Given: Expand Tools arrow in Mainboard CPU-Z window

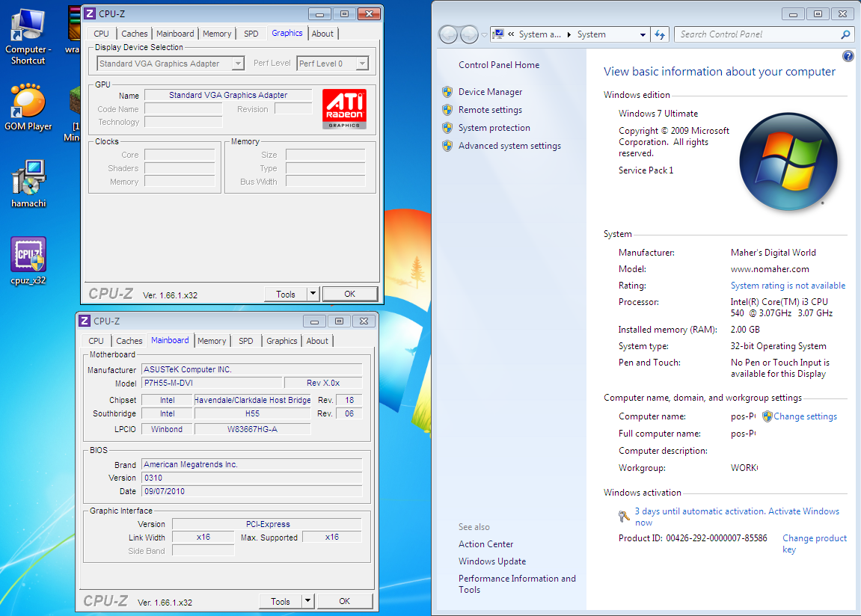Looking at the screenshot, I should tap(308, 601).
